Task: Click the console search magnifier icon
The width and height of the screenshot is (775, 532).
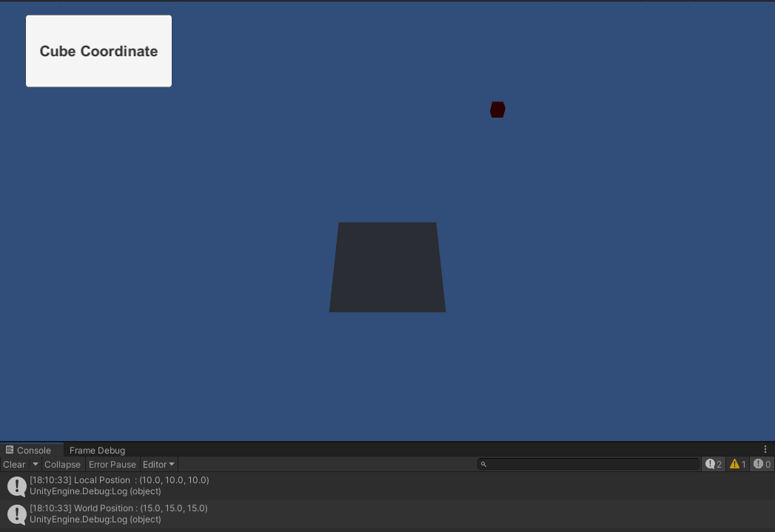Action: click(483, 465)
